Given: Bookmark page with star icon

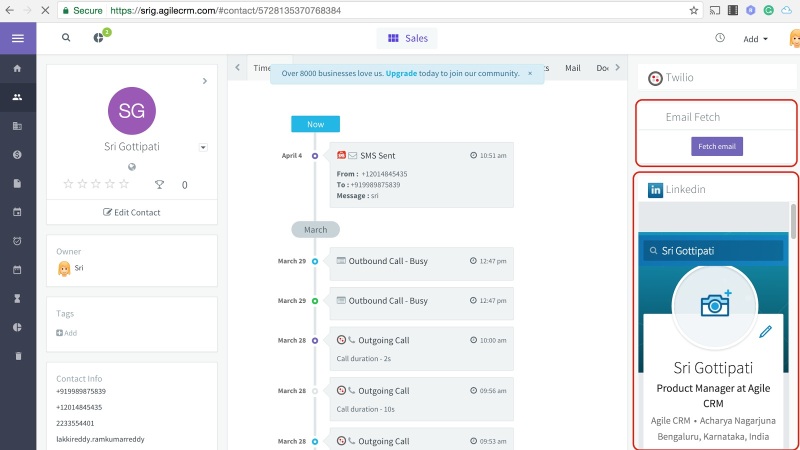Looking at the screenshot, I should point(693,10).
